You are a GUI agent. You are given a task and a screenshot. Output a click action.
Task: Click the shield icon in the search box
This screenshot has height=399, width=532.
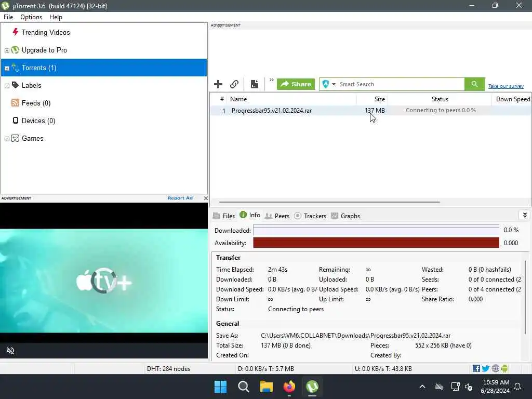point(326,84)
